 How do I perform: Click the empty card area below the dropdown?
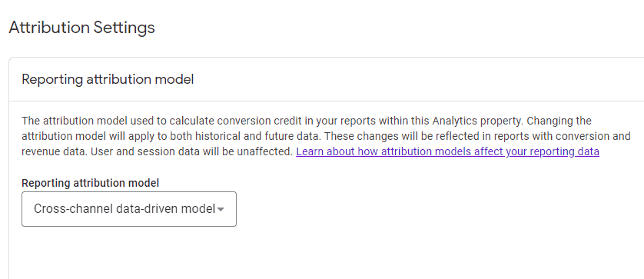point(326,253)
